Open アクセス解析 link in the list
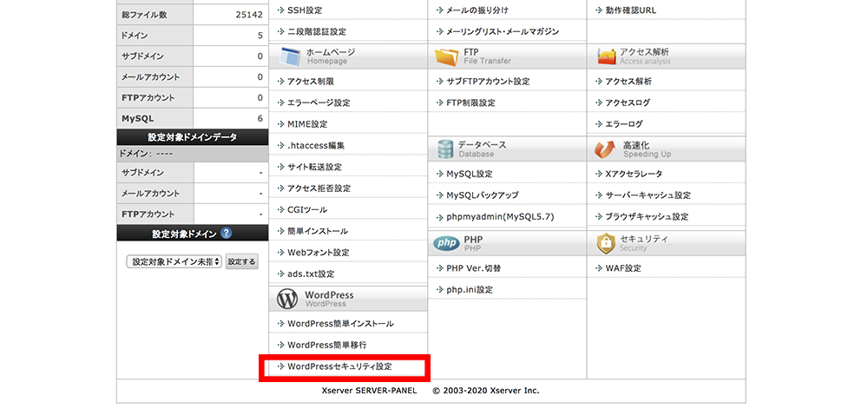868x409 pixels. (x=628, y=82)
